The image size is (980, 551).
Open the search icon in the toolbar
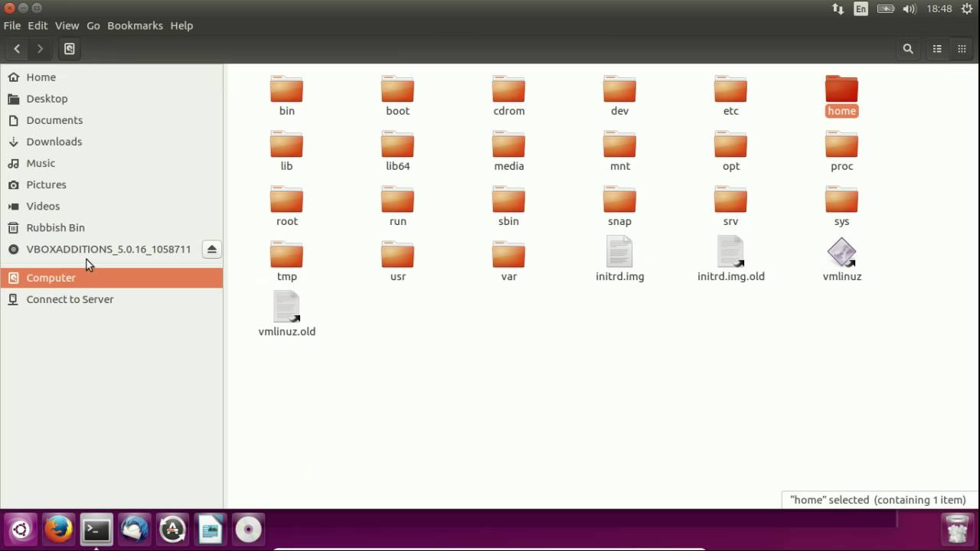908,48
